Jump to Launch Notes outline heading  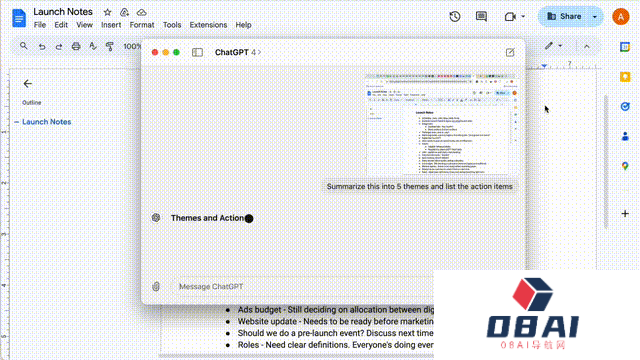[x=47, y=122]
